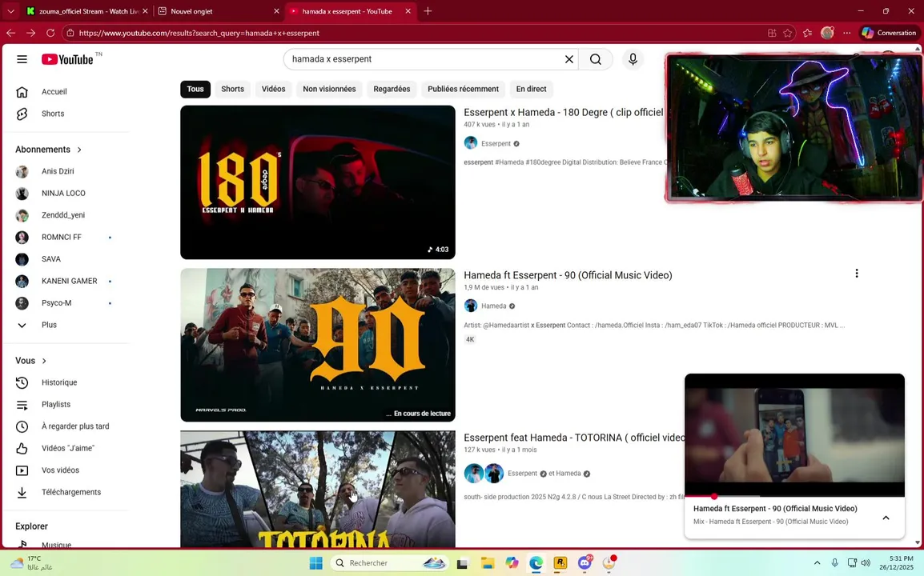The height and width of the screenshot is (576, 924).
Task: Reload the page with refresh icon
Action: point(50,33)
